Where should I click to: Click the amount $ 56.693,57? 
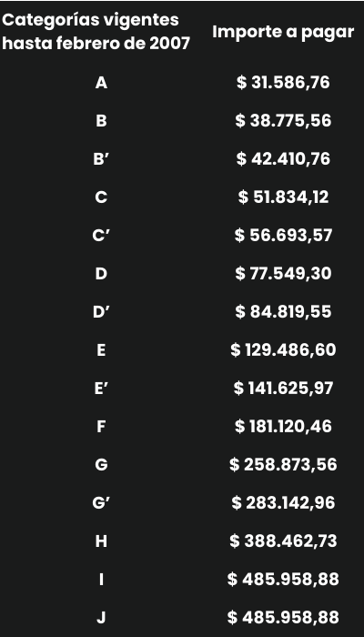[x=283, y=236]
